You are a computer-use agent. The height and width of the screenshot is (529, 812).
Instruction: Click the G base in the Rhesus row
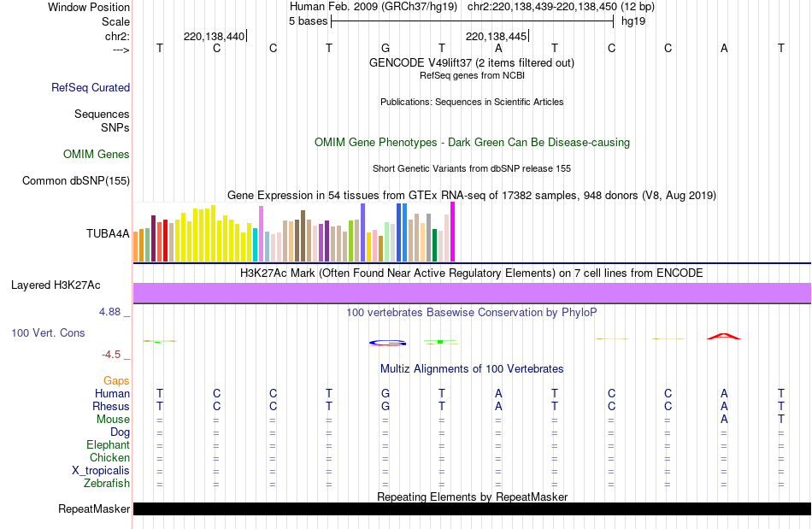coord(385,406)
